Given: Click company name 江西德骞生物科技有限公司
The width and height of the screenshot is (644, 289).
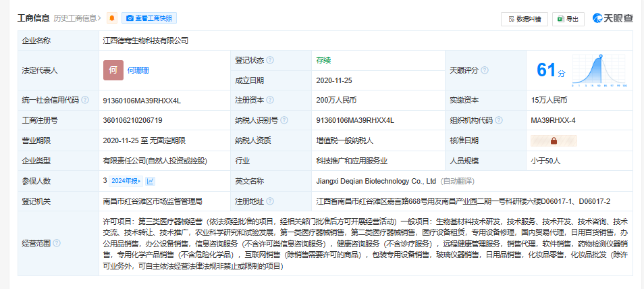Looking at the screenshot, I should tap(146, 41).
